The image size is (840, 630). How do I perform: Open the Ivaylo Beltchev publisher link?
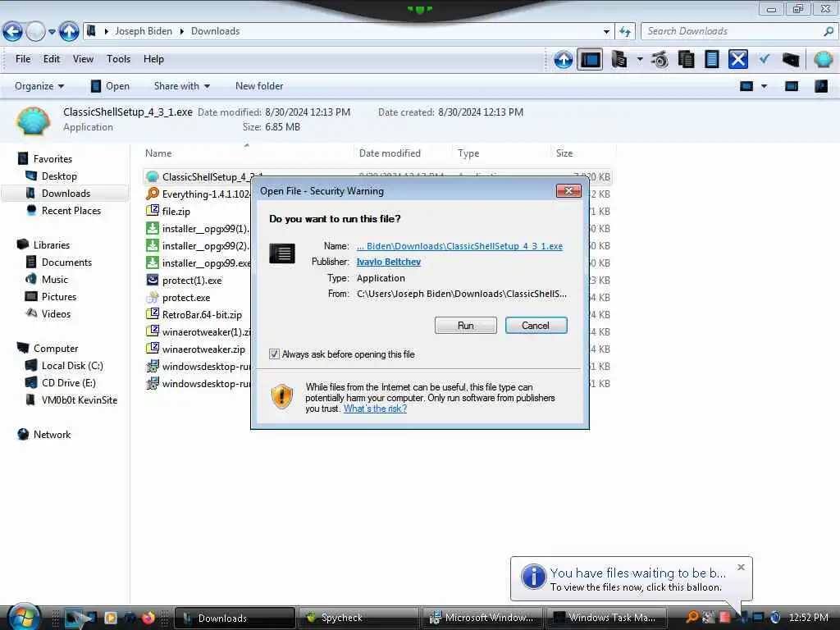(x=388, y=262)
